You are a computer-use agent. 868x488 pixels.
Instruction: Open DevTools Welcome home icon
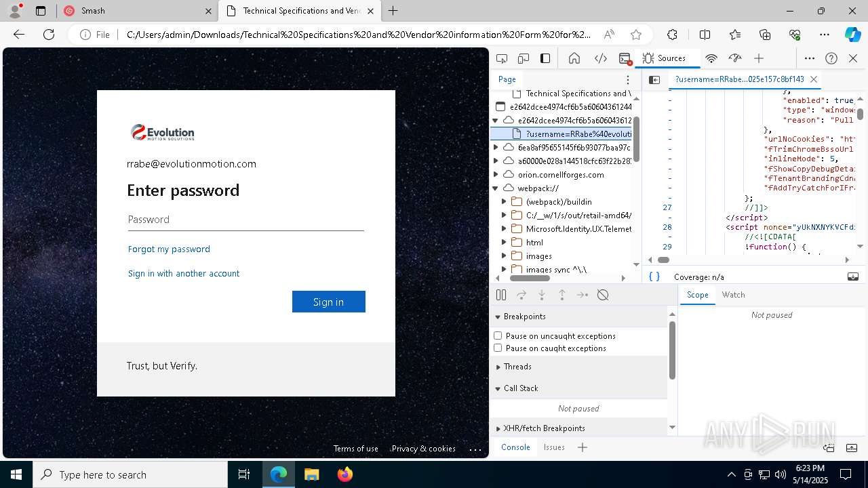[x=574, y=58]
